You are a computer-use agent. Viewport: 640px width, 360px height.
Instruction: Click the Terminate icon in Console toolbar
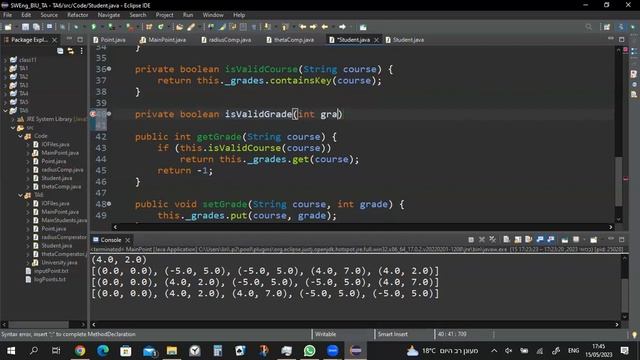pyautogui.click(x=471, y=240)
